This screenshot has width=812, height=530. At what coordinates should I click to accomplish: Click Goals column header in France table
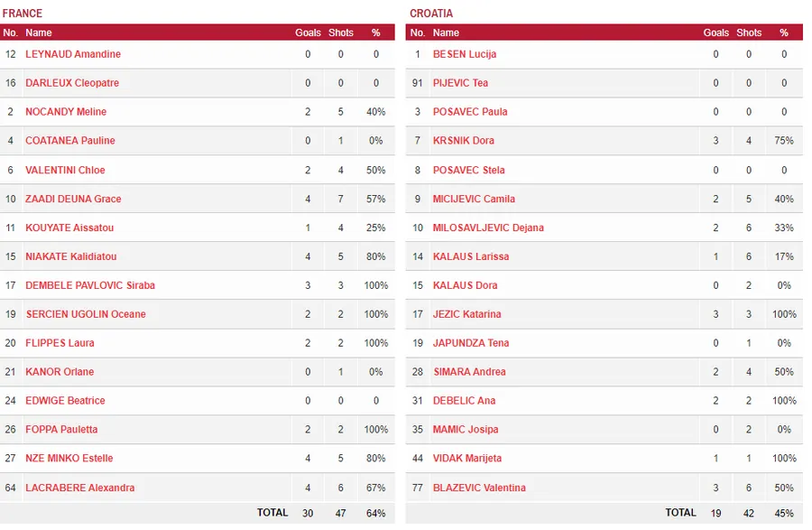308,33
